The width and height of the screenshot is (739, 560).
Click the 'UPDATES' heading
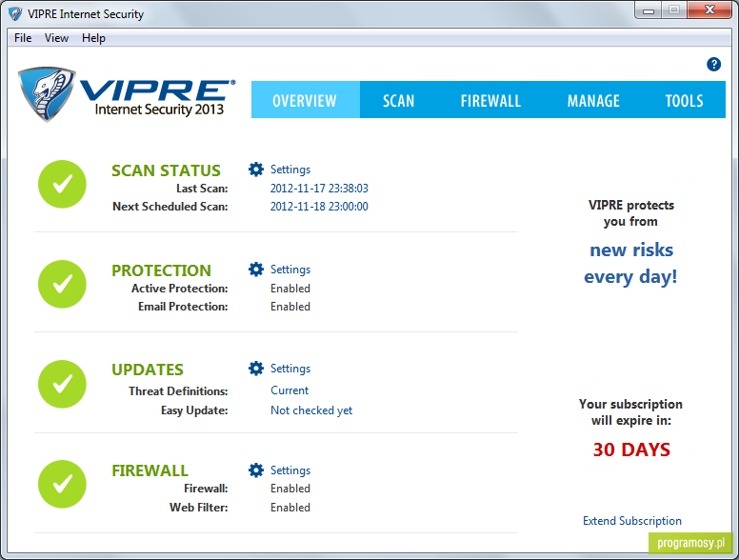tap(148, 370)
